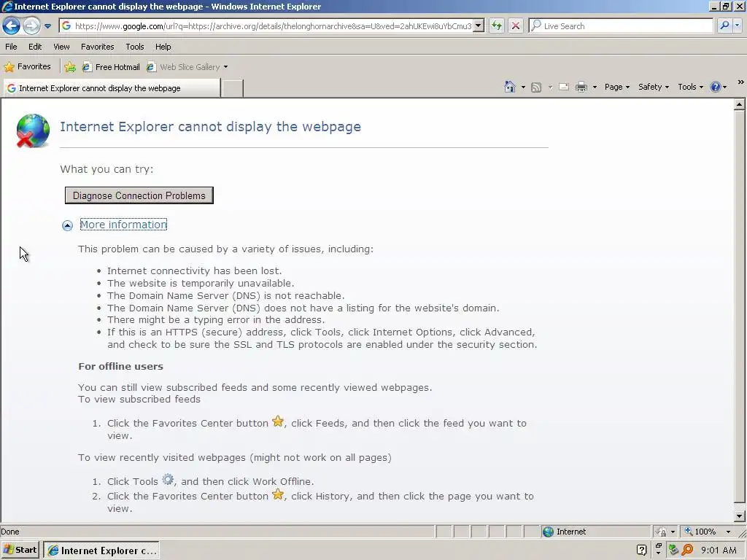Click the RSS Feeds icon
Screen dimensions: 747x560
point(536,87)
